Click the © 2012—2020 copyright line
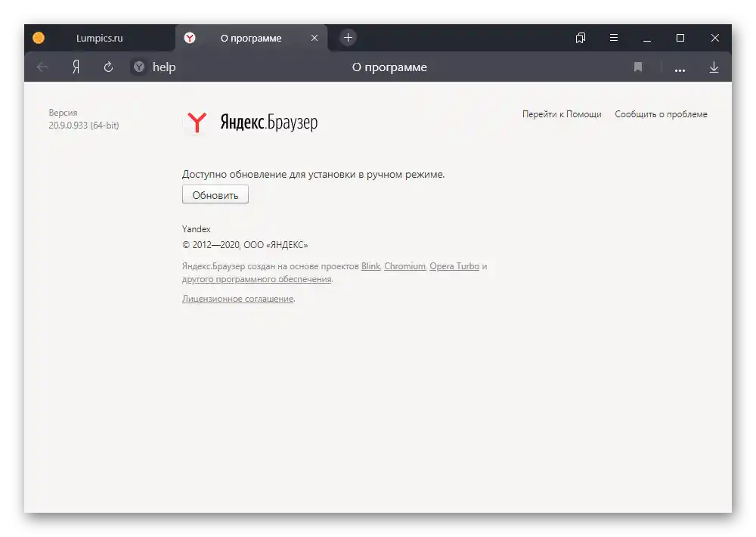This screenshot has height=537, width=756. click(x=245, y=245)
